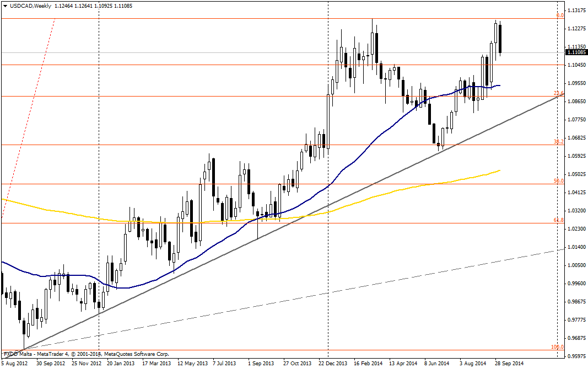The width and height of the screenshot is (588, 368).
Task: Select the Fibonacci 0.0 level label
Action: pyautogui.click(x=559, y=15)
